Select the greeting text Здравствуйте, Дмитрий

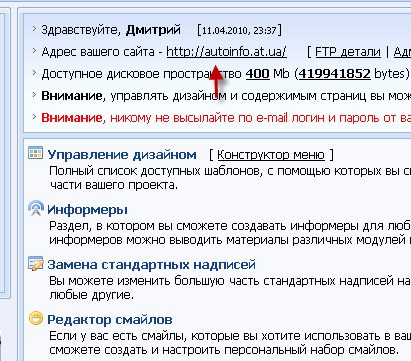point(111,30)
